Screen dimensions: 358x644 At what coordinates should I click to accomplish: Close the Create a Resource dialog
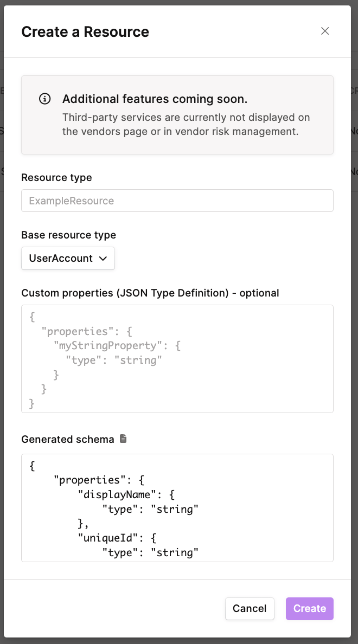[x=325, y=31]
